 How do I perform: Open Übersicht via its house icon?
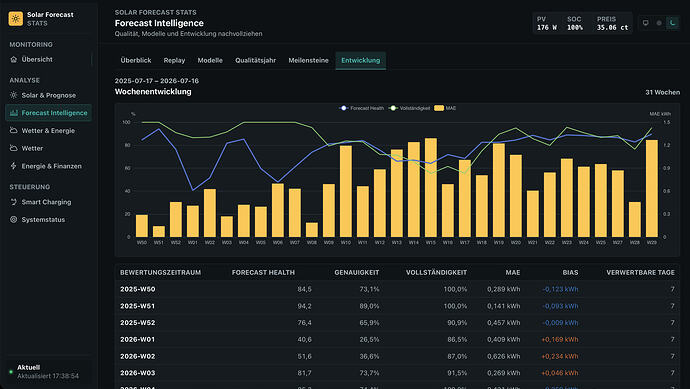14,59
